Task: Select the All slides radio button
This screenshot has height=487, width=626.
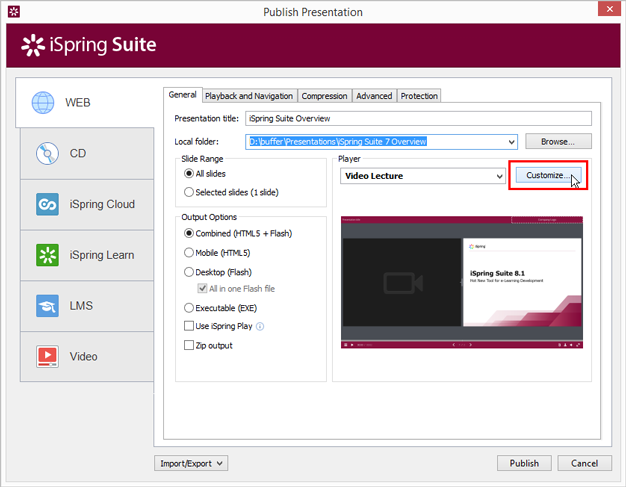Action: coord(189,174)
